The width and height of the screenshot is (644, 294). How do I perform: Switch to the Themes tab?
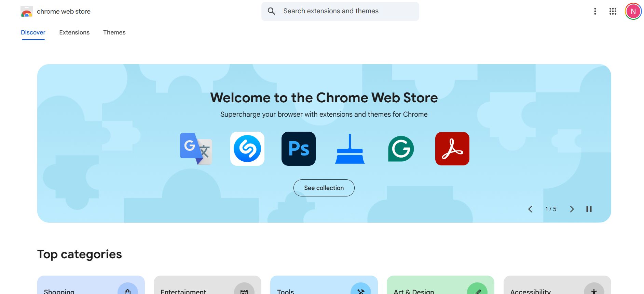coord(114,32)
